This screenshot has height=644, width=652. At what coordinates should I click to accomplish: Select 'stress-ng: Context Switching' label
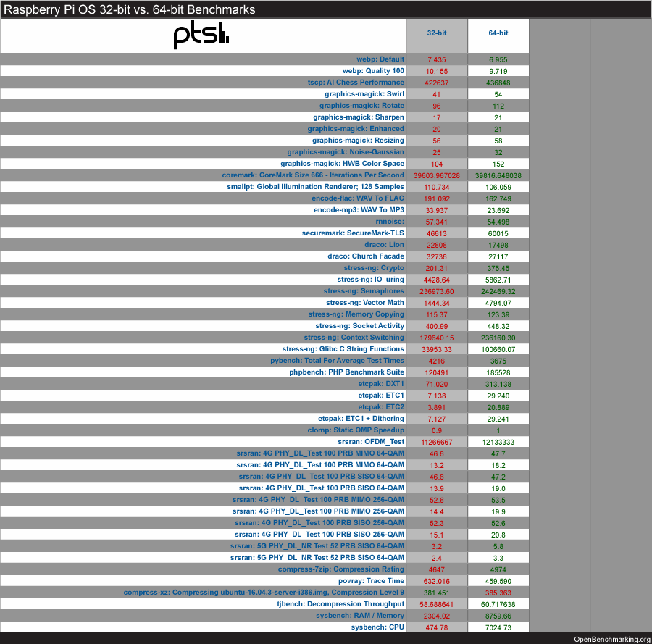tap(354, 338)
